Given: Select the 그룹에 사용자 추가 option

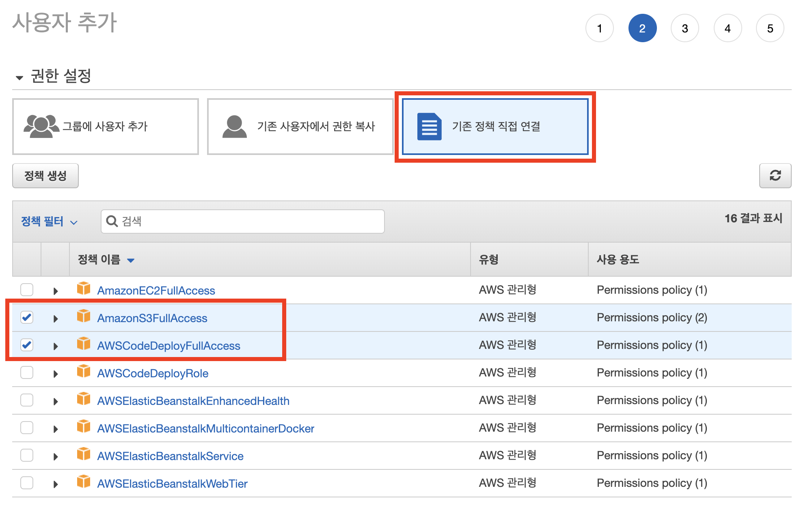Looking at the screenshot, I should pos(106,127).
